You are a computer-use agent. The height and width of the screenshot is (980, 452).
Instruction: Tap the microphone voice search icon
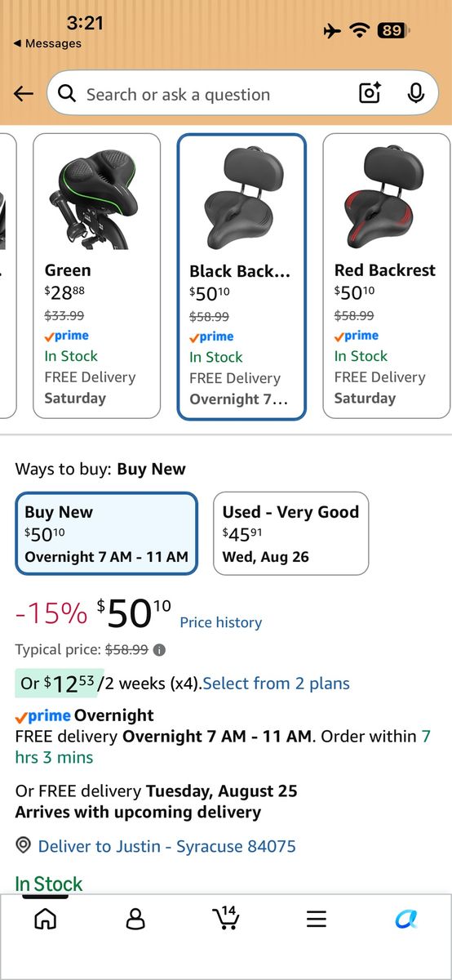click(416, 94)
